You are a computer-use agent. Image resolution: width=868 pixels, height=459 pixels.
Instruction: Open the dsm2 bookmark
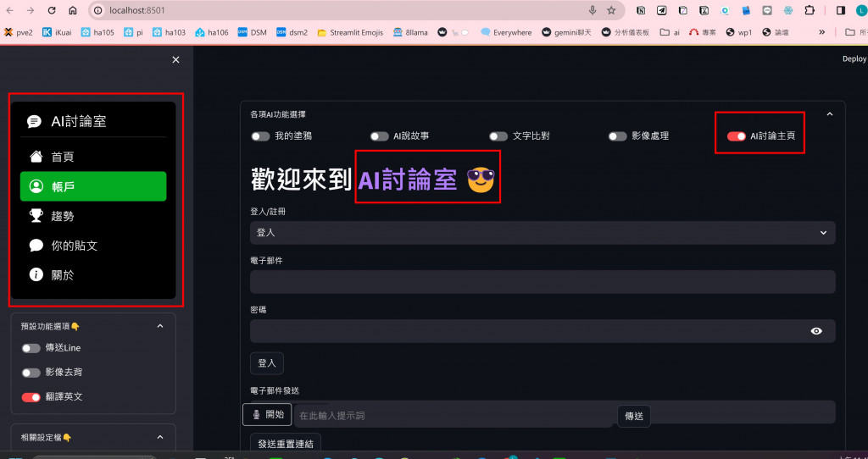coord(292,33)
